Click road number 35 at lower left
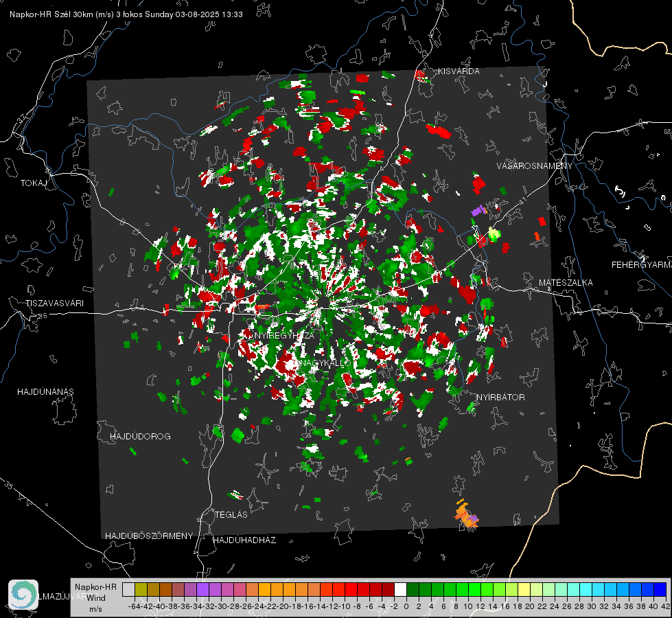This screenshot has height=618, width=672. 9,485
